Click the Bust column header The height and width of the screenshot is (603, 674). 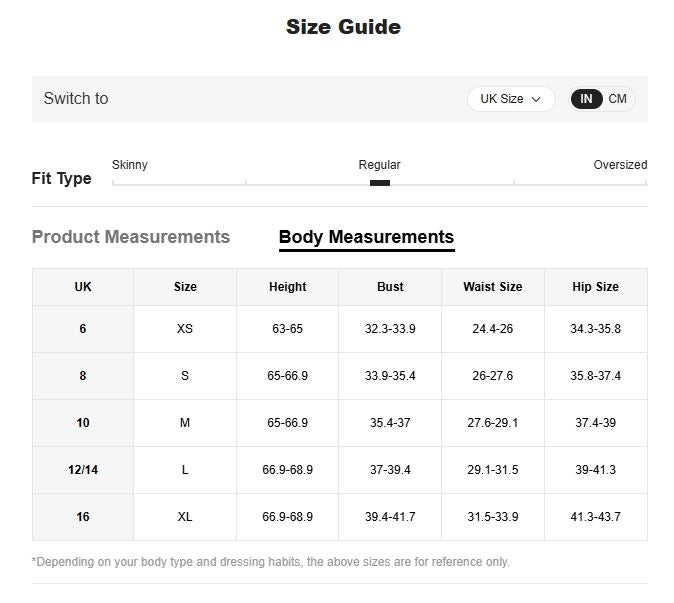(x=390, y=287)
